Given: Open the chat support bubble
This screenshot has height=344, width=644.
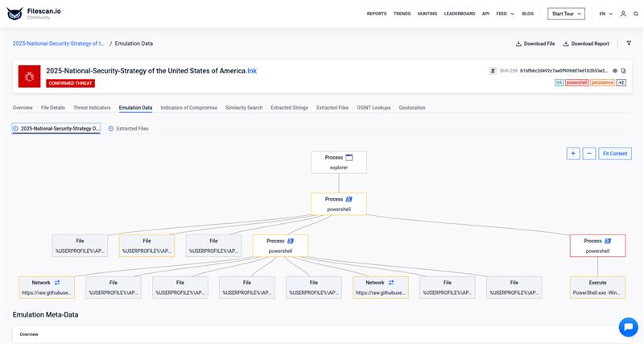Looking at the screenshot, I should [629, 327].
